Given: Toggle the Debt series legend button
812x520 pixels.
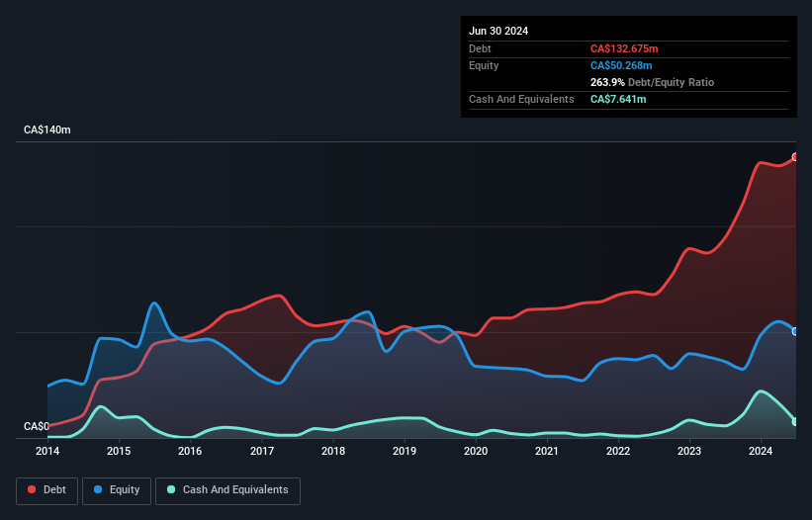Looking at the screenshot, I should (47, 490).
